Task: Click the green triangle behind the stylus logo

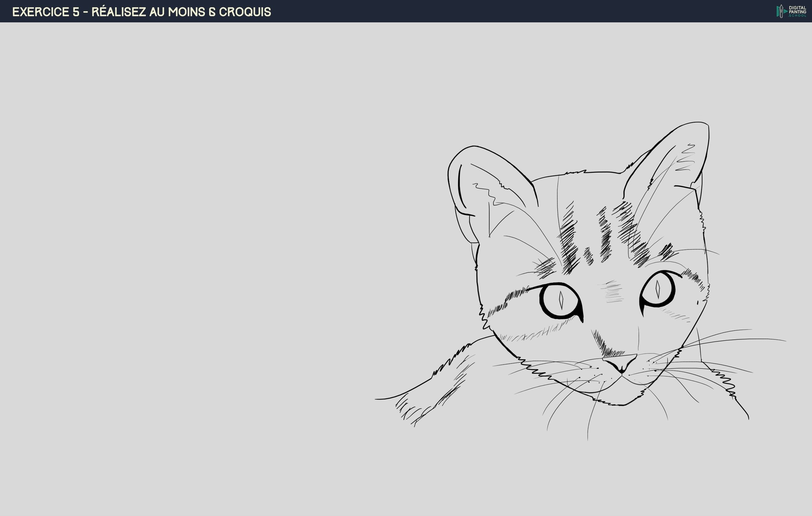Action: [785, 11]
